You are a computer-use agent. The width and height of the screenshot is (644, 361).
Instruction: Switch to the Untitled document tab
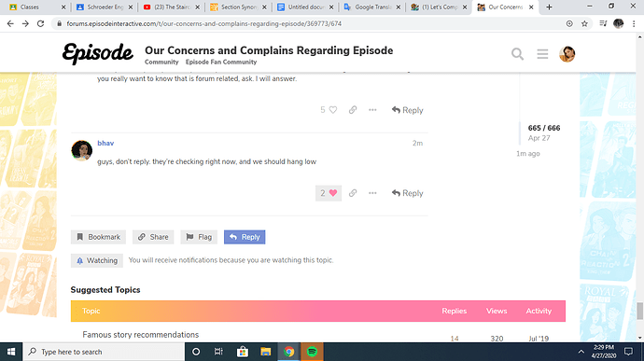click(x=306, y=7)
